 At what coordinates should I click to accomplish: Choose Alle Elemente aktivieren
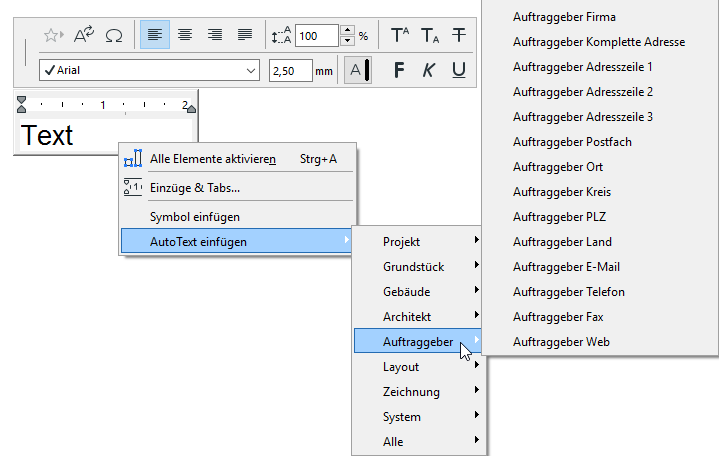[x=238, y=159]
